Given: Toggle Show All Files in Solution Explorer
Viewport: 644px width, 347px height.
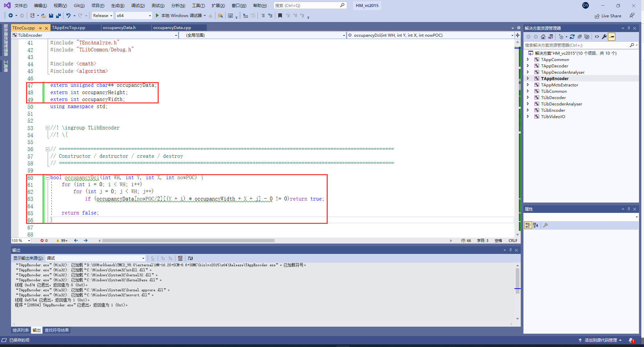Looking at the screenshot, I should (x=587, y=37).
